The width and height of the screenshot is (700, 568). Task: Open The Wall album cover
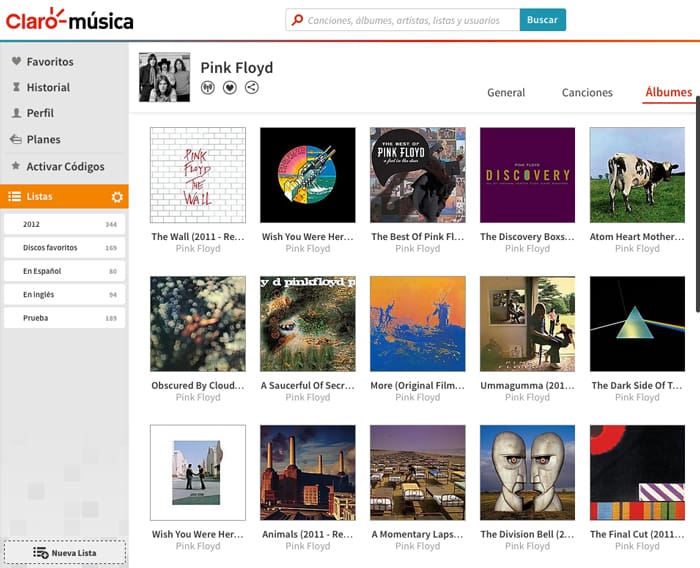click(198, 175)
